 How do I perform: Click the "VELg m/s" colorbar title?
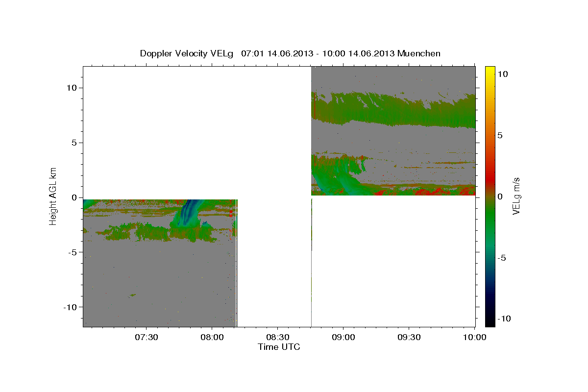(516, 196)
